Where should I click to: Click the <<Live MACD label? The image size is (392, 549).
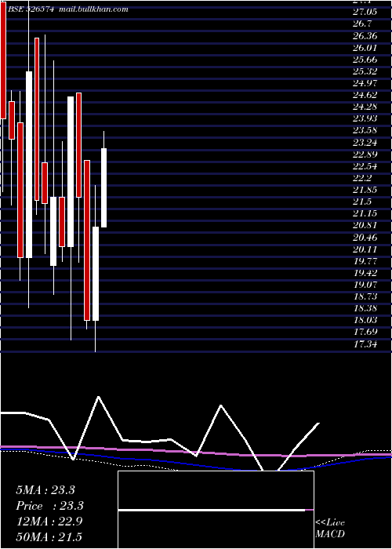point(330,529)
